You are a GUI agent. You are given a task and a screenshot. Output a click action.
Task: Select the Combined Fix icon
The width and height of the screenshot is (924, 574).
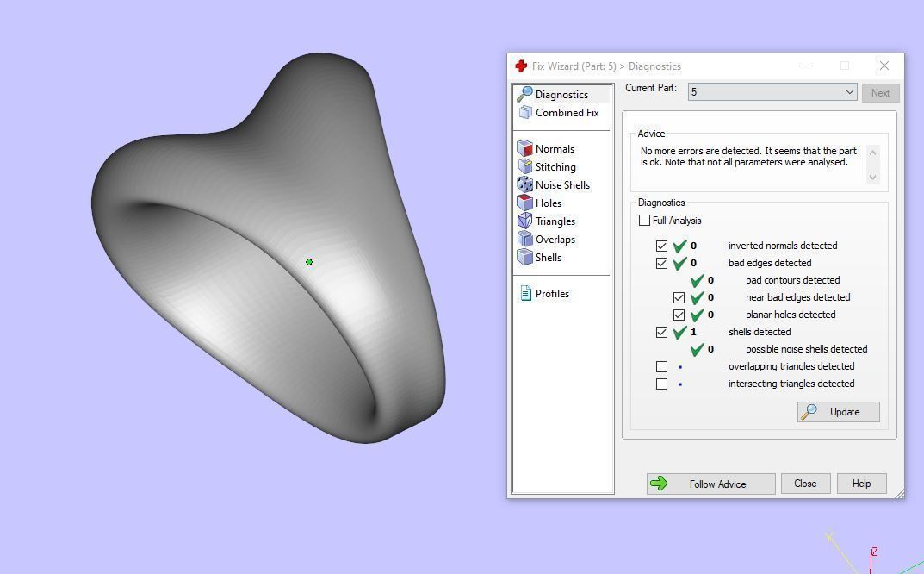pyautogui.click(x=525, y=112)
